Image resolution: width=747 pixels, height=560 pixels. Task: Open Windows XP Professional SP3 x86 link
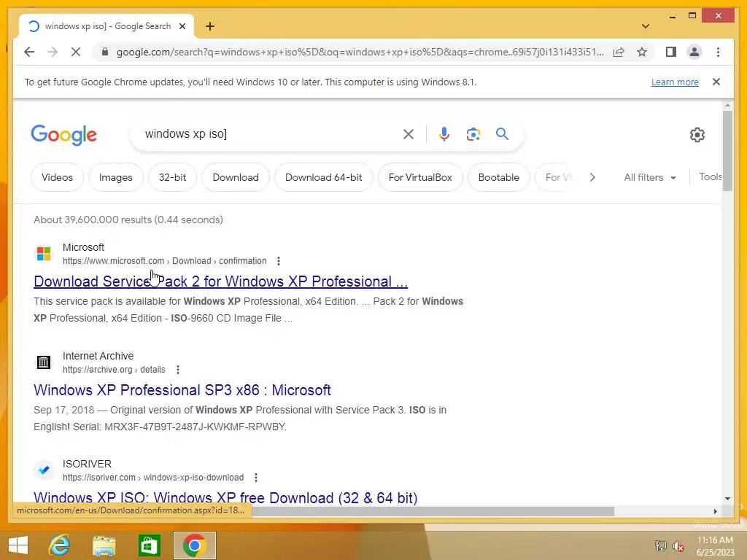tap(182, 390)
